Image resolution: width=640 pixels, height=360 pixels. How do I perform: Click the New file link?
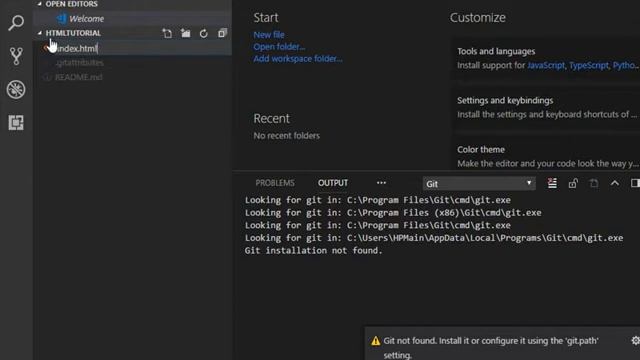[269, 35]
